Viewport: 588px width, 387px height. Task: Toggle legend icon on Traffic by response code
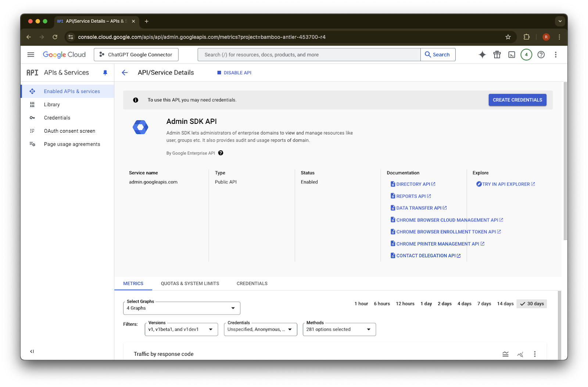pyautogui.click(x=506, y=354)
